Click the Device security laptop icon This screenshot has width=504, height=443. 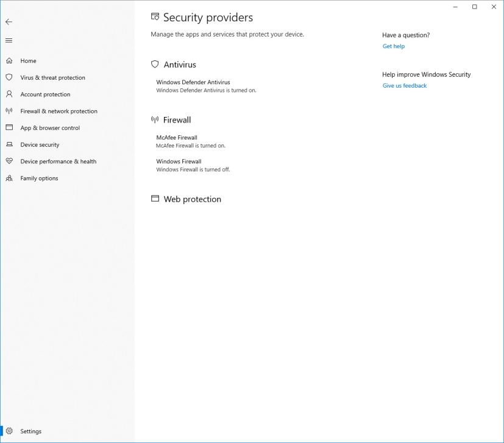9,144
